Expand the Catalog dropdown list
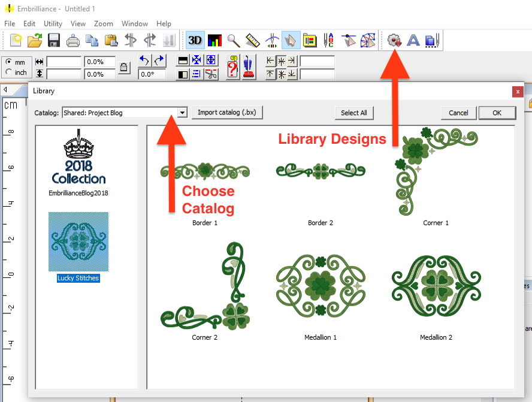Screen dimensions: 532x402 (182, 113)
